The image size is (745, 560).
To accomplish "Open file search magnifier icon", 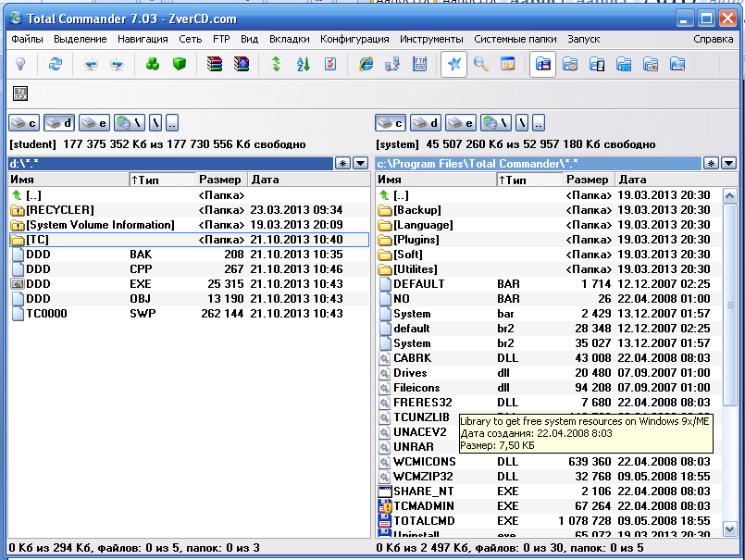I will click(x=481, y=64).
